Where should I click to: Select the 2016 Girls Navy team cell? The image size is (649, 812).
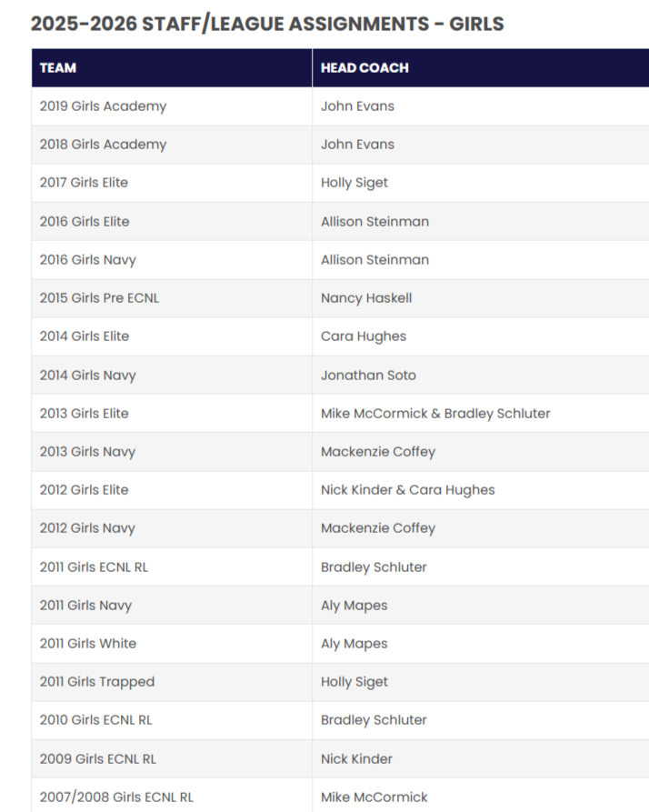pyautogui.click(x=172, y=259)
